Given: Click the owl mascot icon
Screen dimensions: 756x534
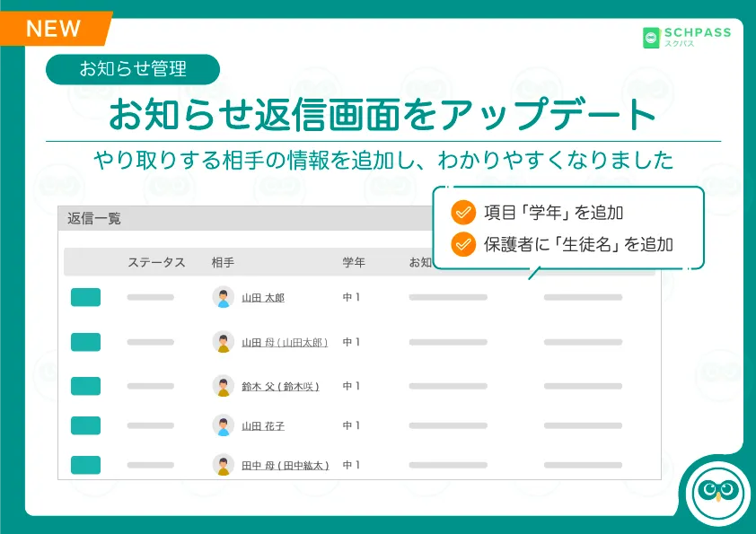Looking at the screenshot, I should (x=718, y=491).
